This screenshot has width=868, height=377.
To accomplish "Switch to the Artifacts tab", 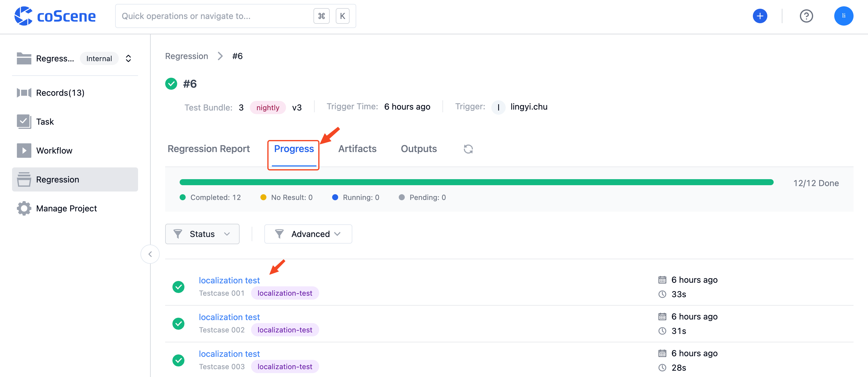I will click(x=357, y=148).
